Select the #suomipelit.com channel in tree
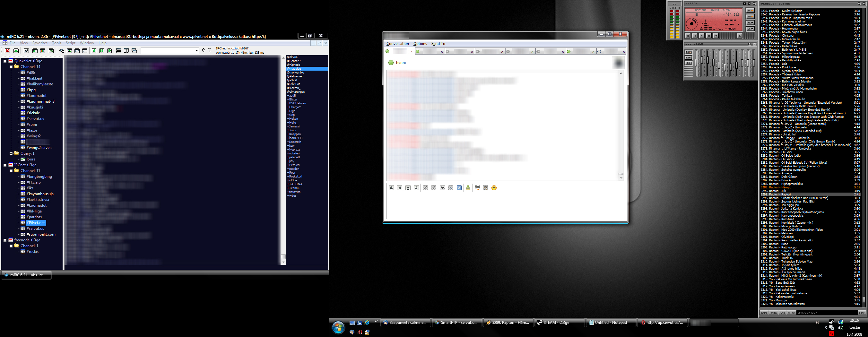Screen dimensions: 868x337 pos(41,234)
